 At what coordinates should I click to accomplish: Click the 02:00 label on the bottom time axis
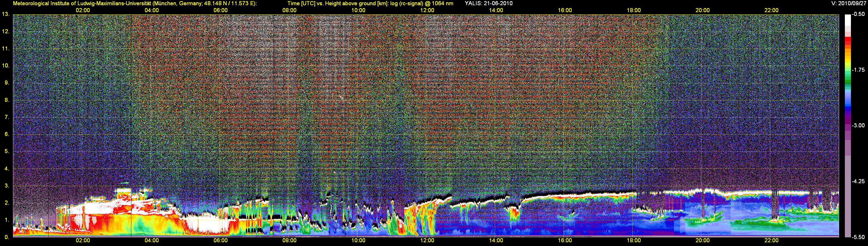coord(83,241)
